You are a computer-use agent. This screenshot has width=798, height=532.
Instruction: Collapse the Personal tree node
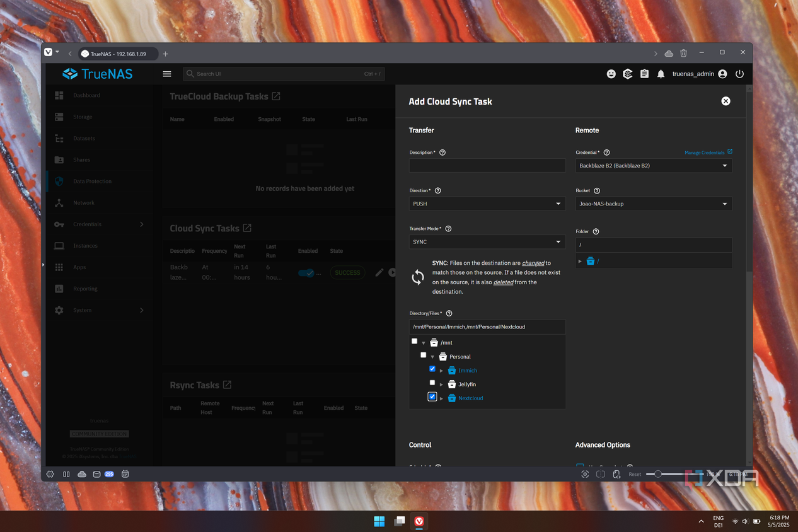432,357
